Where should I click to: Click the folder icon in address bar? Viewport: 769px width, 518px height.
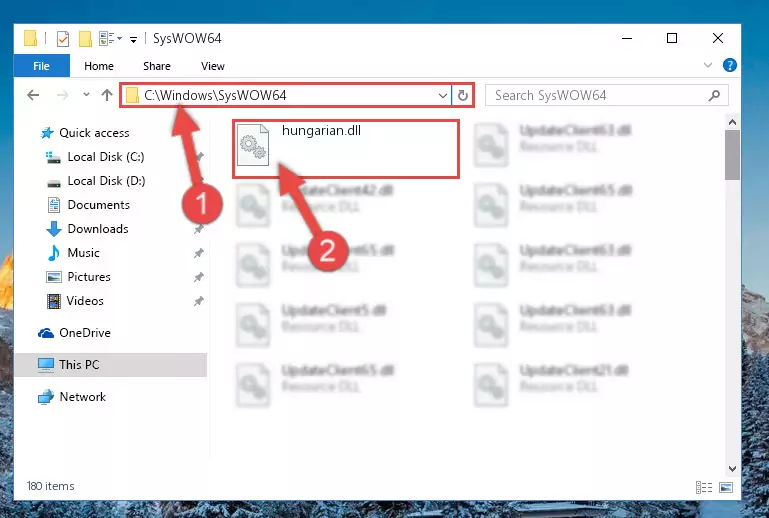(x=132, y=95)
